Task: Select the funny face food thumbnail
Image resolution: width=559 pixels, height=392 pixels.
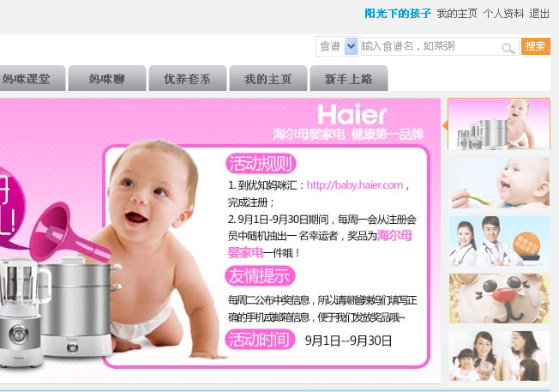Action: tap(500, 299)
